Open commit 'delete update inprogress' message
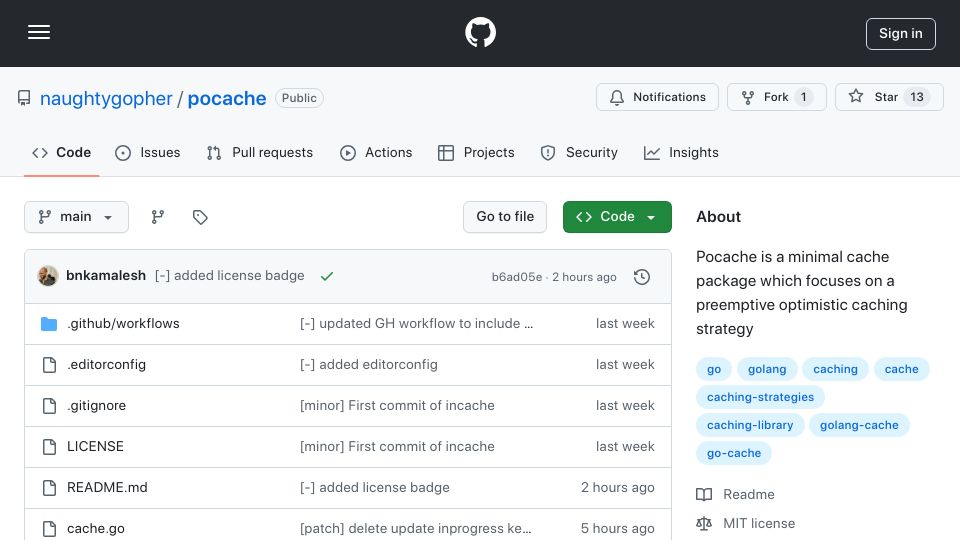The height and width of the screenshot is (540, 960). coord(415,528)
